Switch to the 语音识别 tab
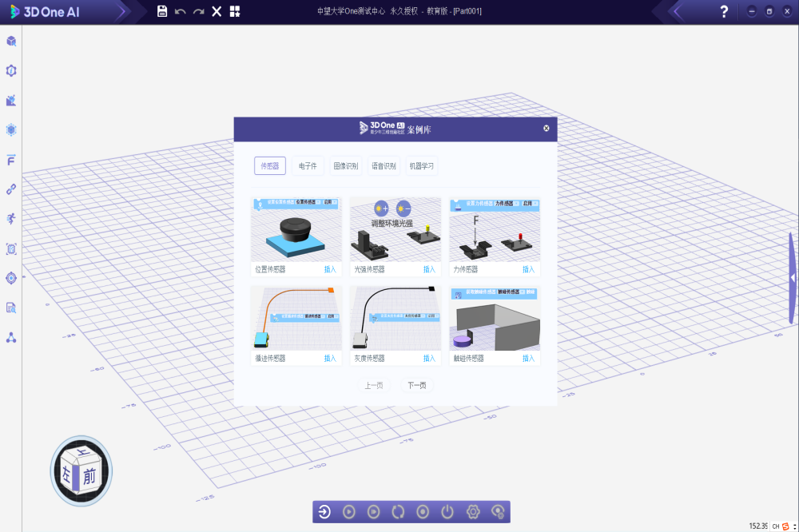The image size is (799, 532). click(x=384, y=165)
